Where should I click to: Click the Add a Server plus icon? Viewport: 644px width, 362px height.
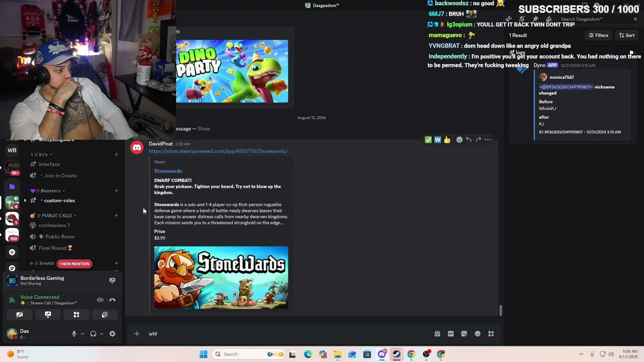tap(12, 252)
